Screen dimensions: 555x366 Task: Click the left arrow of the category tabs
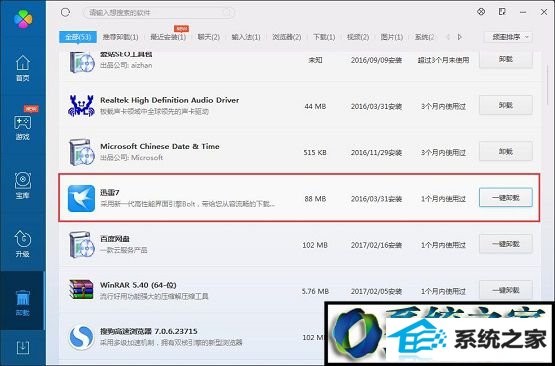click(x=448, y=36)
